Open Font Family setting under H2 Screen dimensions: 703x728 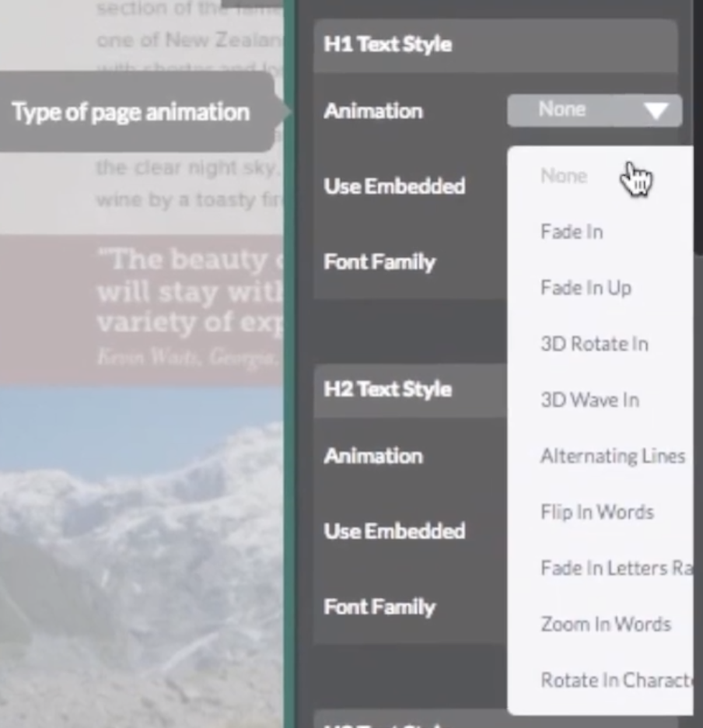tap(379, 607)
